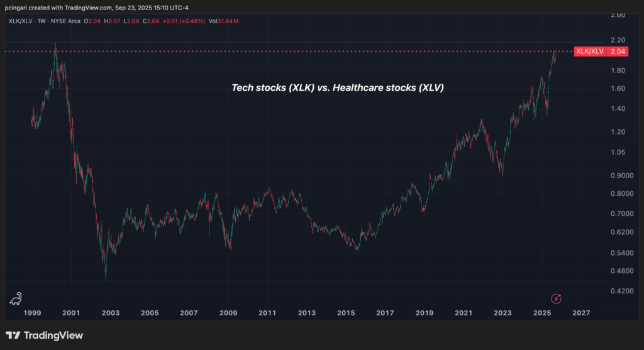This screenshot has height=350, width=644.
Task: Click the 2025 label on time axis
Action: tap(542, 313)
